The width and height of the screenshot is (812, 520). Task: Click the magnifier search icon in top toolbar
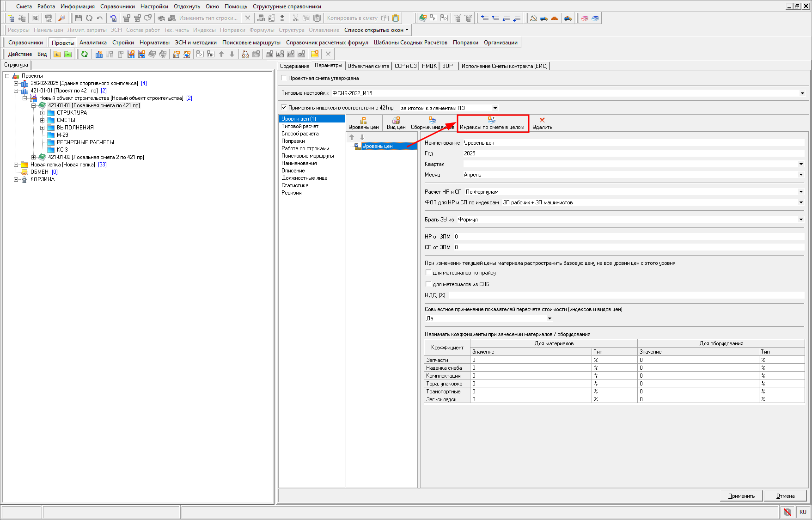click(61, 18)
